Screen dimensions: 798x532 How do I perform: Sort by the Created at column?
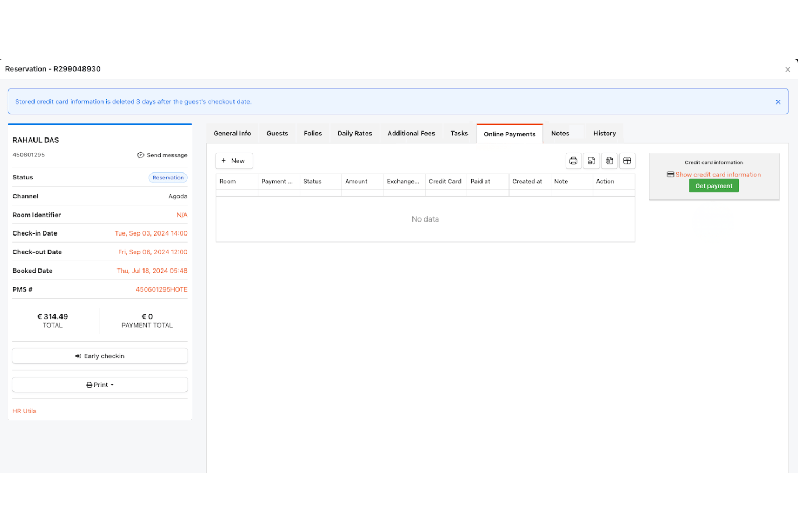coord(529,182)
